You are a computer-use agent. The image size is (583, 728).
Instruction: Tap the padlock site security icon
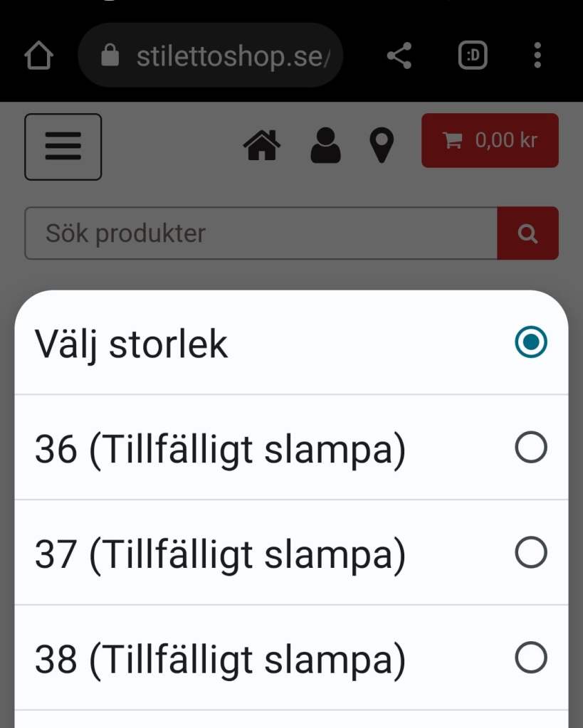click(110, 56)
